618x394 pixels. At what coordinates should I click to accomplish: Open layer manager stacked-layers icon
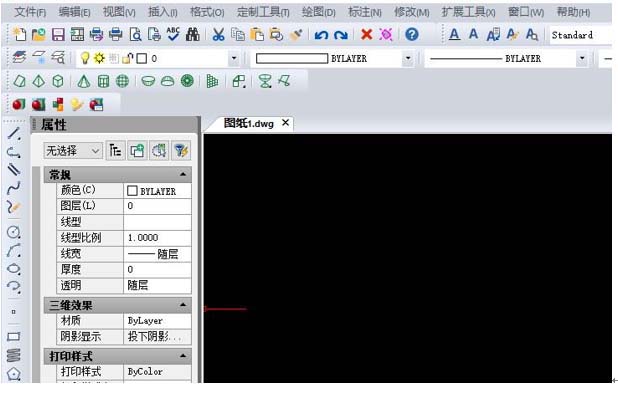pyautogui.click(x=19, y=58)
